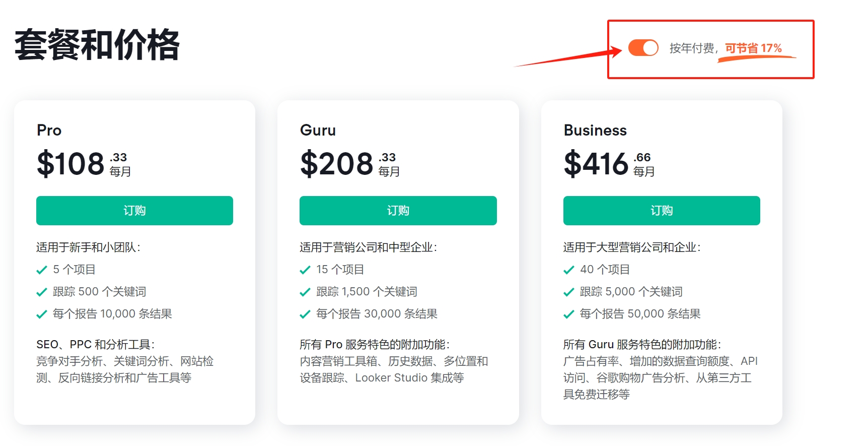Click the $208.33 price for Guru

(x=336, y=163)
